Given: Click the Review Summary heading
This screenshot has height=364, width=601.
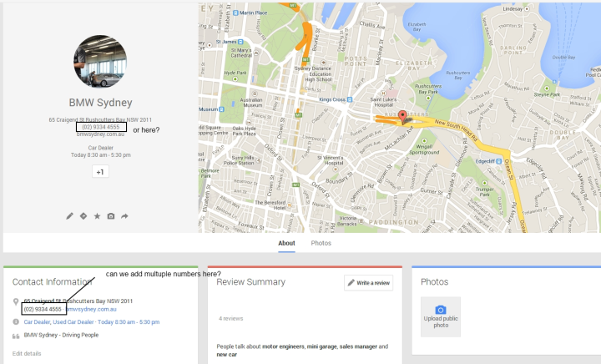Looking at the screenshot, I should point(250,282).
